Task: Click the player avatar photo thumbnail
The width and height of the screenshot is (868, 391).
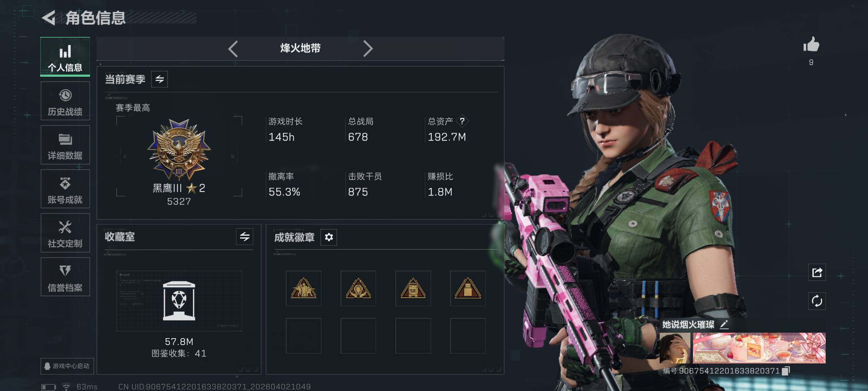Action: [675, 348]
